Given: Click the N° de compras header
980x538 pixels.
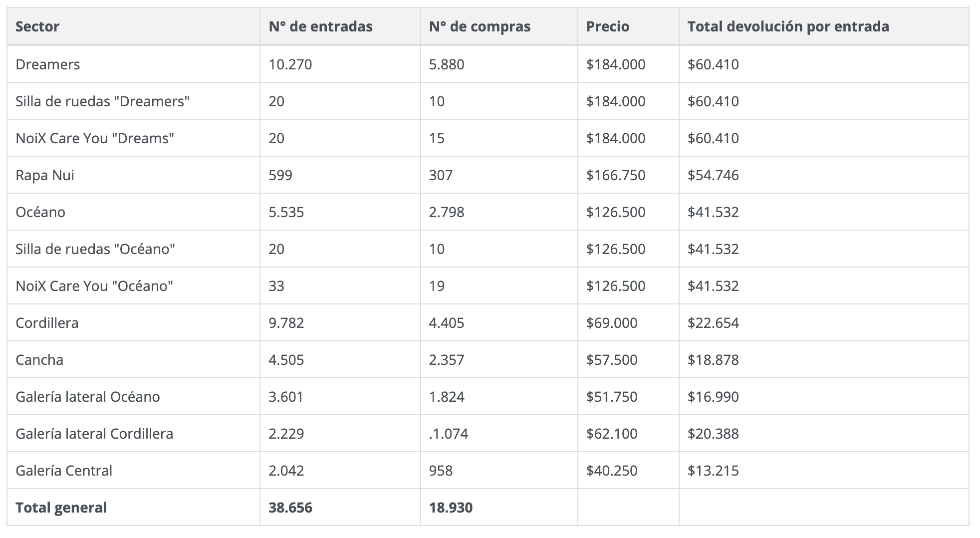Looking at the screenshot, I should [x=480, y=26].
